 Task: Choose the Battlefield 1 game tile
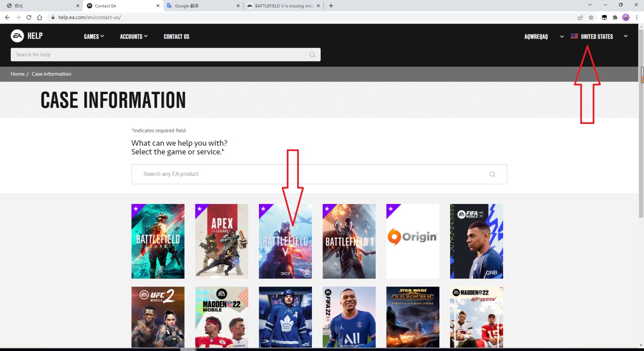[349, 241]
